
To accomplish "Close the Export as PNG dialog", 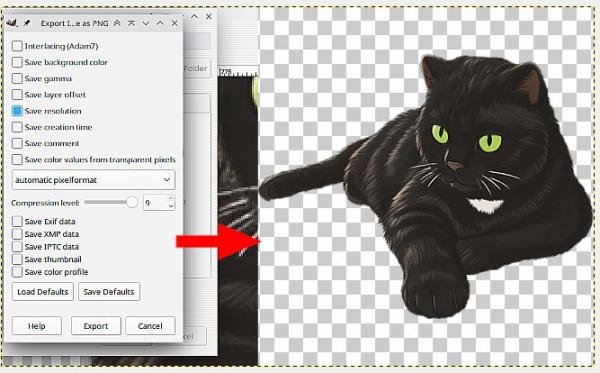I will (x=174, y=23).
